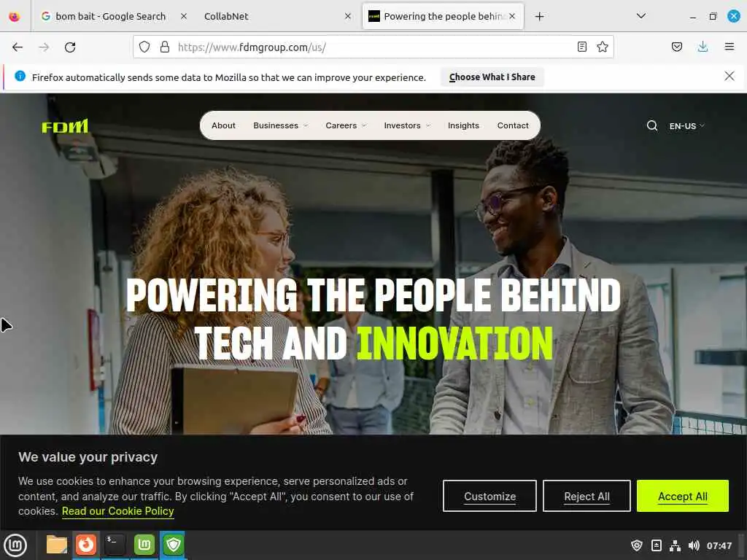The image size is (747, 560).
Task: Open the Linux Mint start menu
Action: point(15,545)
